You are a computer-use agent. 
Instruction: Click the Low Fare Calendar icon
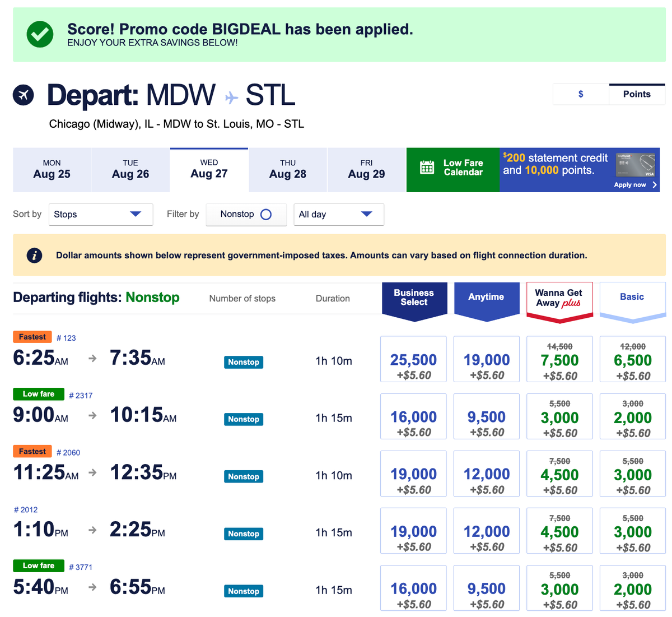point(427,168)
